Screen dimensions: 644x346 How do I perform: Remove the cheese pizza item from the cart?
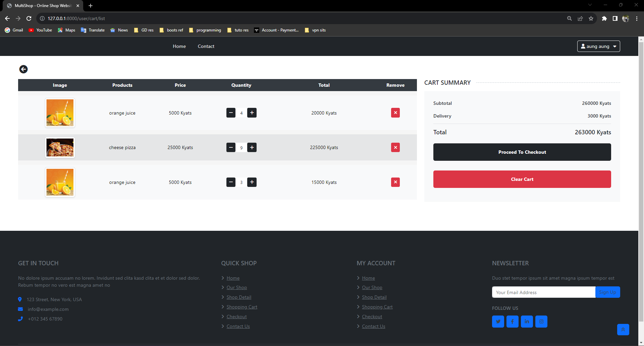point(395,147)
